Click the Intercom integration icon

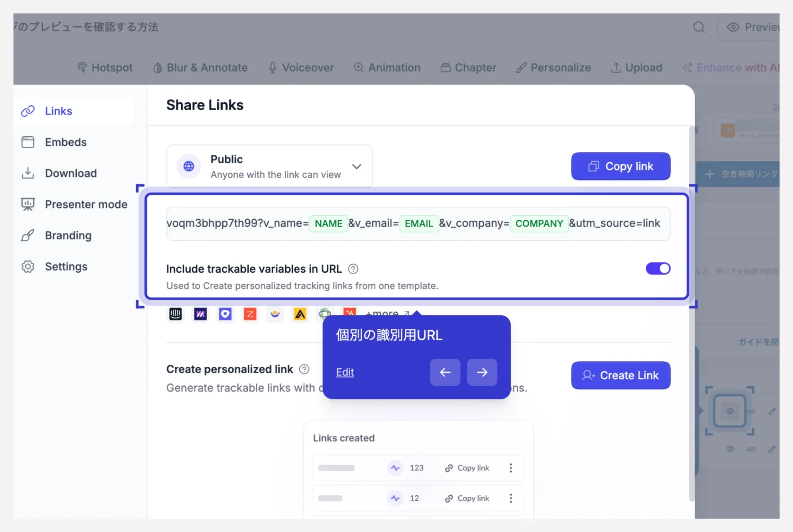pos(176,314)
